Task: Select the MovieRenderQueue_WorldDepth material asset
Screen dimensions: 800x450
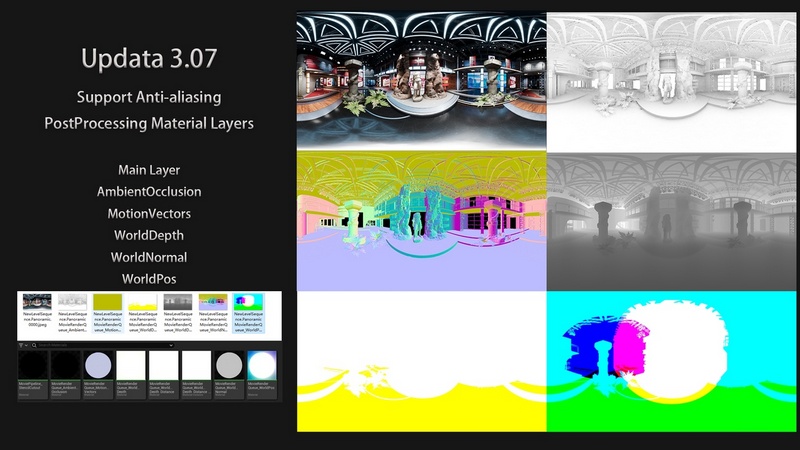Action: [x=132, y=366]
